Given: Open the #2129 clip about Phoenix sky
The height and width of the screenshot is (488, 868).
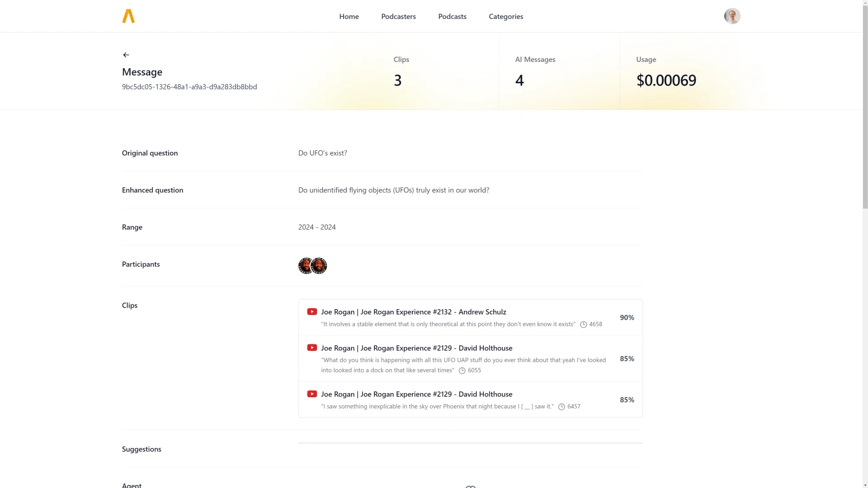Looking at the screenshot, I should 417,394.
